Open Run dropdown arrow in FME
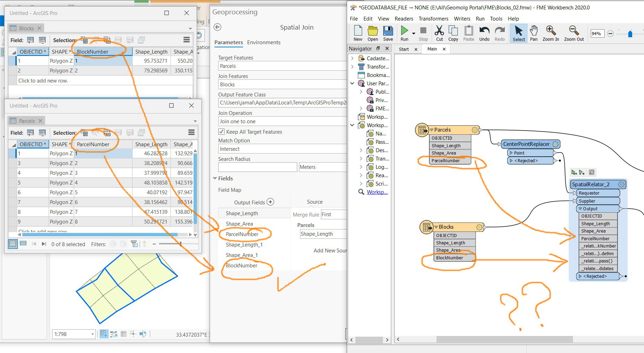644x353 pixels. [x=414, y=33]
